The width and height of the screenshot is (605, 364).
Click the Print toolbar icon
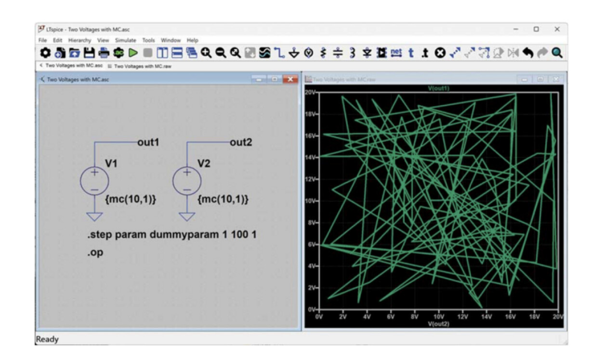(104, 53)
